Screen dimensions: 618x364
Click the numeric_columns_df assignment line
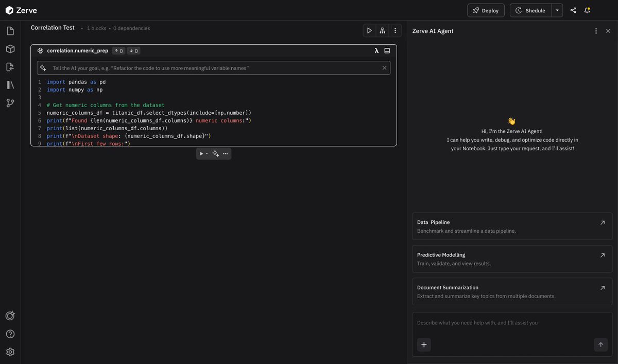(149, 113)
